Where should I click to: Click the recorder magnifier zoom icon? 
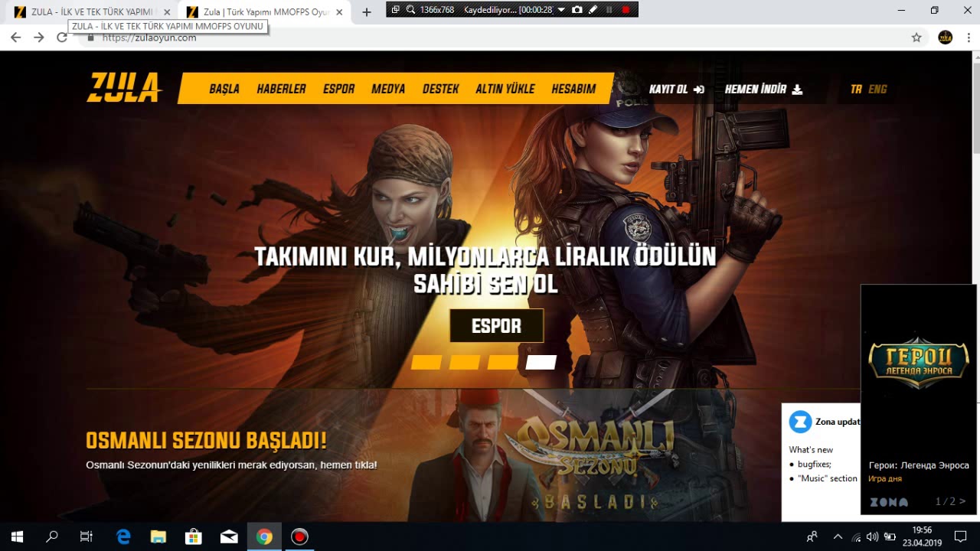[x=410, y=9]
